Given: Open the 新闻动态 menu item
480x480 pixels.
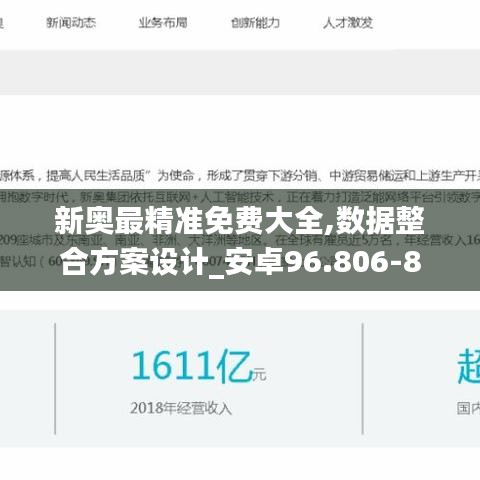Looking at the screenshot, I should tap(71, 23).
